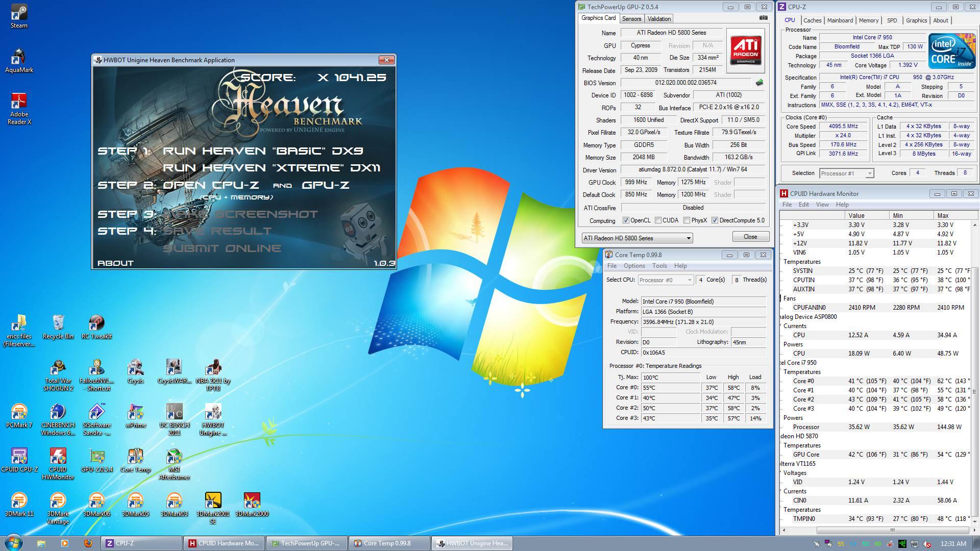Click the Close button in GPU-Z
Screen dimensions: 980x551
coord(750,237)
